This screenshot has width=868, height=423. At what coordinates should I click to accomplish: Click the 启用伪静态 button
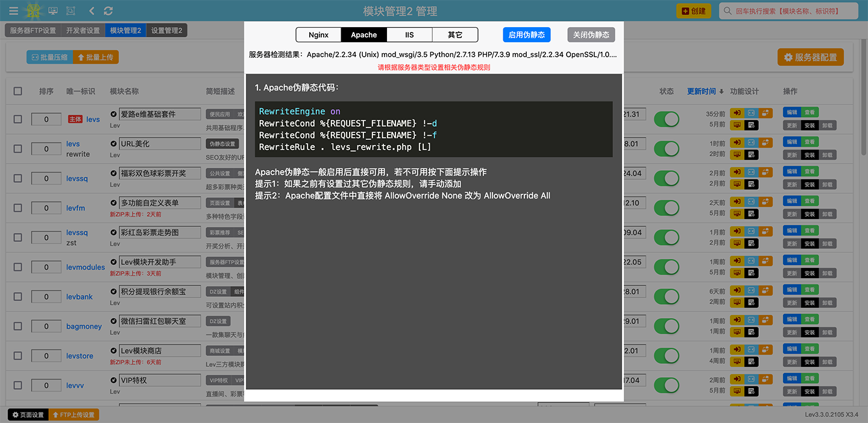[x=526, y=35]
